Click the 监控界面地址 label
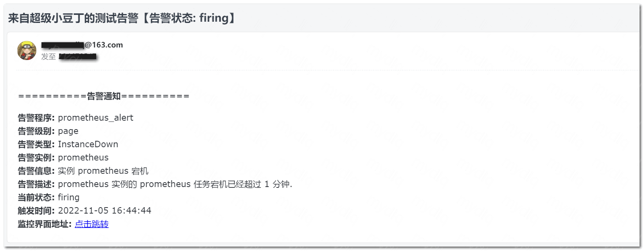This screenshot has width=644, height=251. pyautogui.click(x=44, y=224)
